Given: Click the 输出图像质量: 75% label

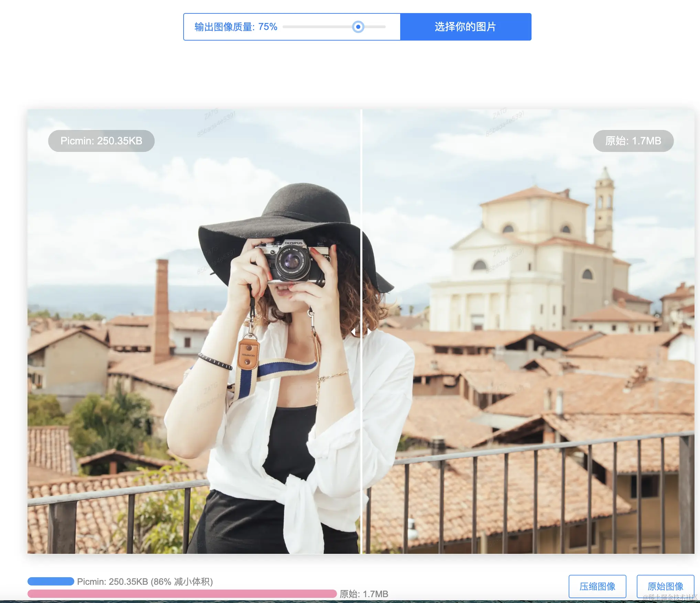Looking at the screenshot, I should click(x=236, y=27).
